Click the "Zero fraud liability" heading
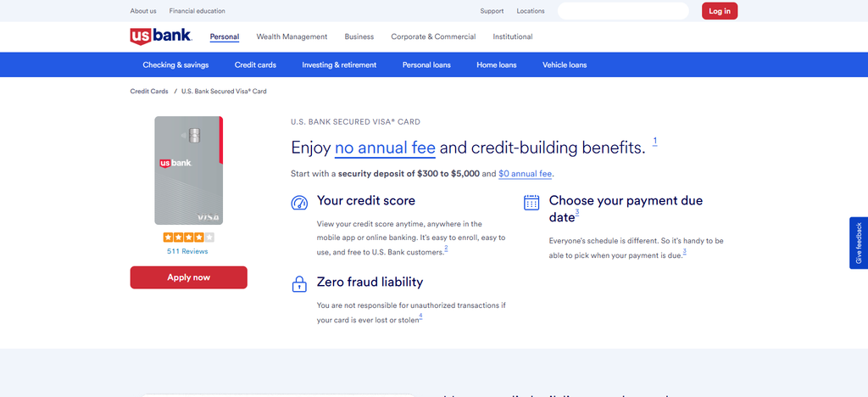This screenshot has height=397, width=868. (x=370, y=282)
